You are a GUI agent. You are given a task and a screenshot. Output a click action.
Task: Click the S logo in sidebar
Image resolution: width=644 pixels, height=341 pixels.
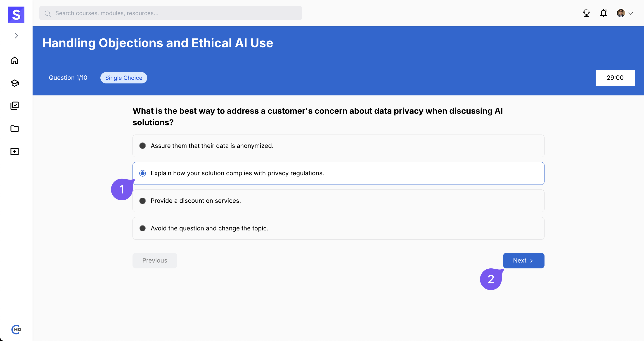[16, 15]
